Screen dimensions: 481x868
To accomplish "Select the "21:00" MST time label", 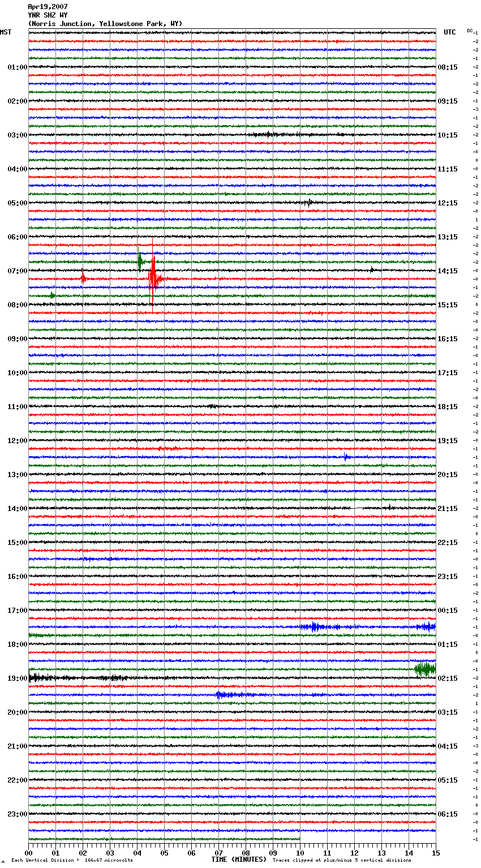I will 18,746.
